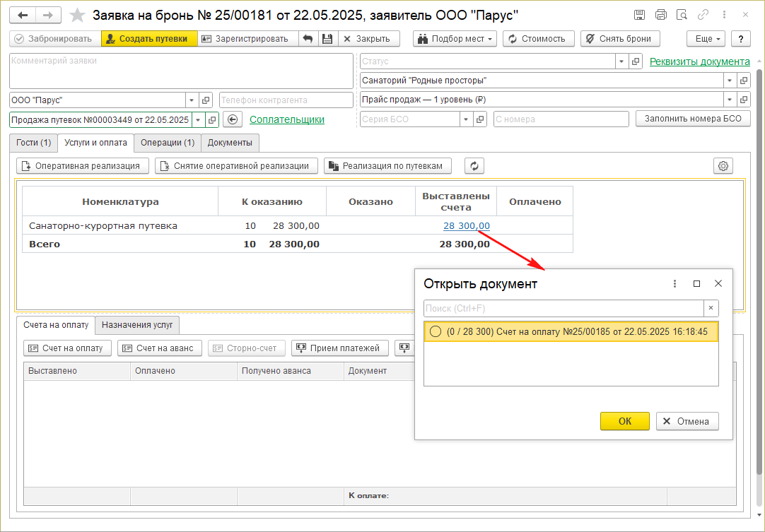Click the printer icon in the title bar

coord(661,15)
